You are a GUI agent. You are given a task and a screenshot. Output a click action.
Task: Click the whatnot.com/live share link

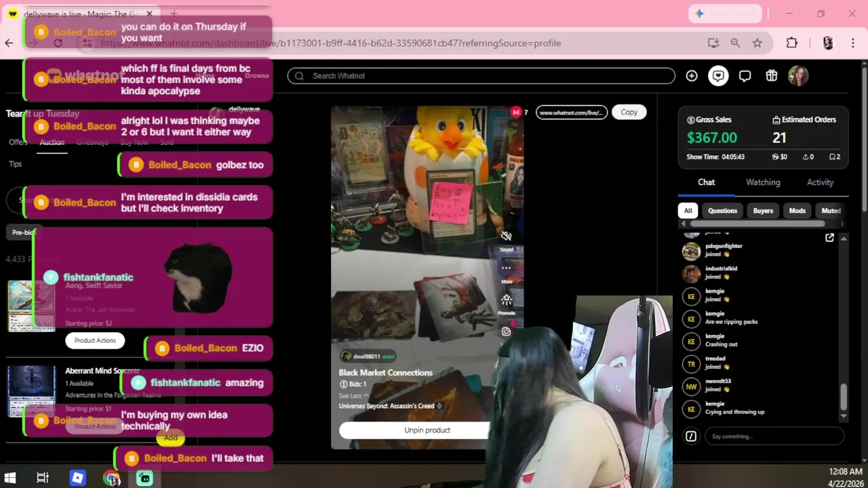coord(572,112)
